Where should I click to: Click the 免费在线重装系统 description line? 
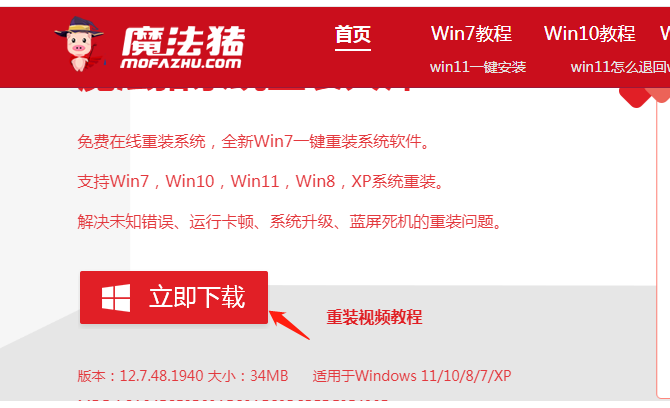254,141
